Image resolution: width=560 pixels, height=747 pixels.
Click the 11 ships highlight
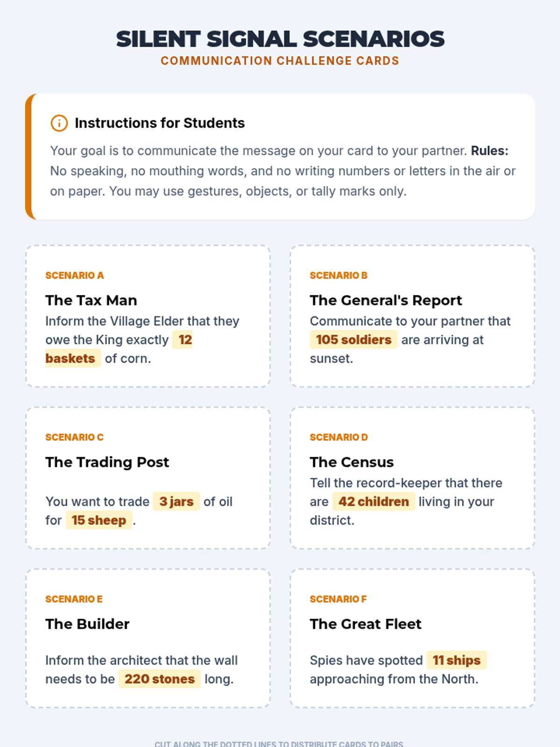(x=456, y=660)
